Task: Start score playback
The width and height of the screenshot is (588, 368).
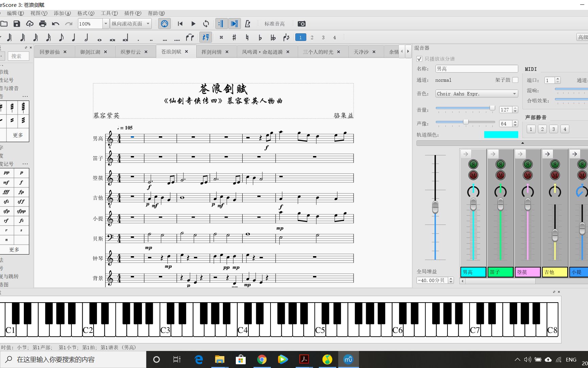Action: click(x=193, y=24)
